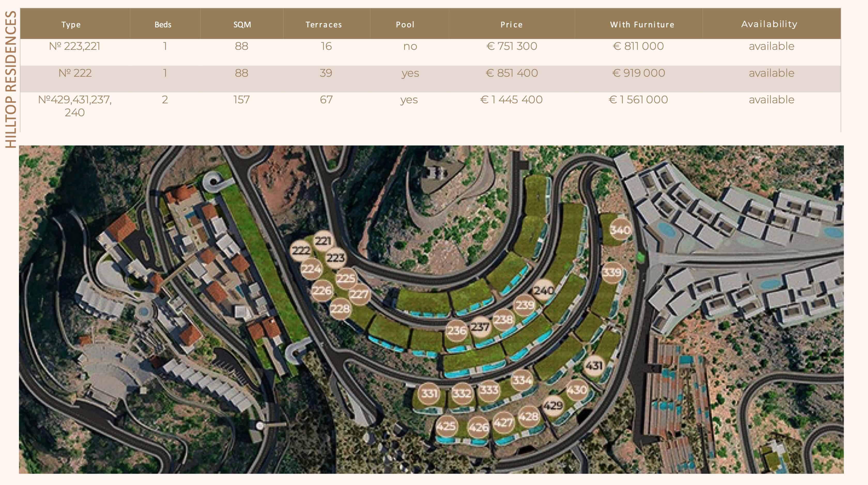
Task: Click the € 1 561 000 furnished price
Action: 638,100
